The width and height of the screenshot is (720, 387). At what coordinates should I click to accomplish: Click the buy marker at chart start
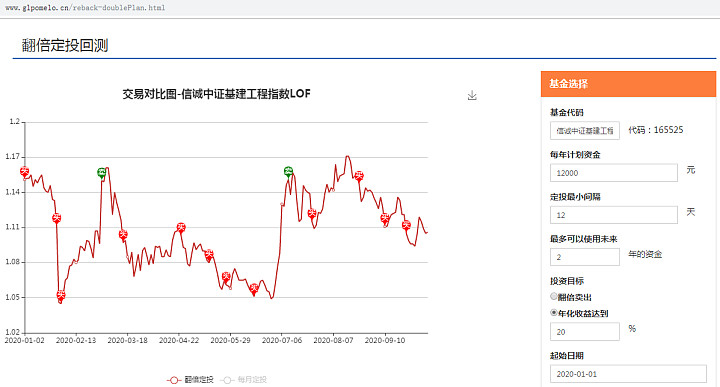click(x=24, y=172)
